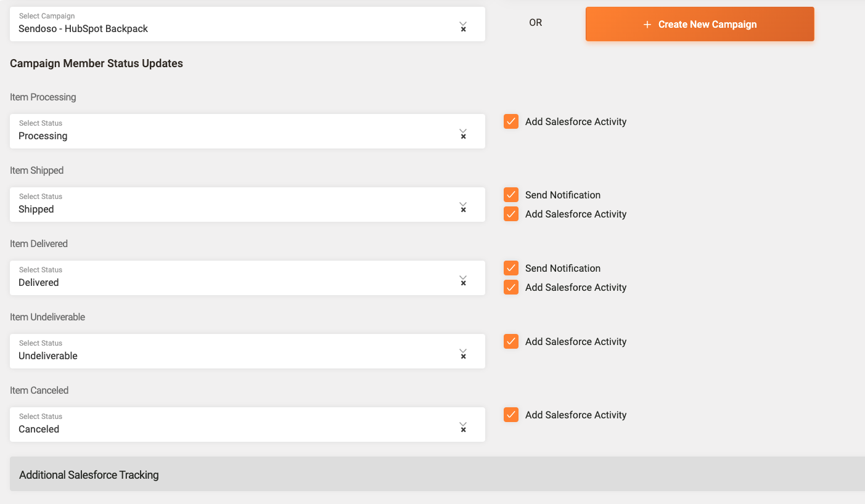Image resolution: width=865 pixels, height=504 pixels.
Task: Clear the selected Sendoso - HubSpot Backpack campaign
Action: pyautogui.click(x=463, y=29)
